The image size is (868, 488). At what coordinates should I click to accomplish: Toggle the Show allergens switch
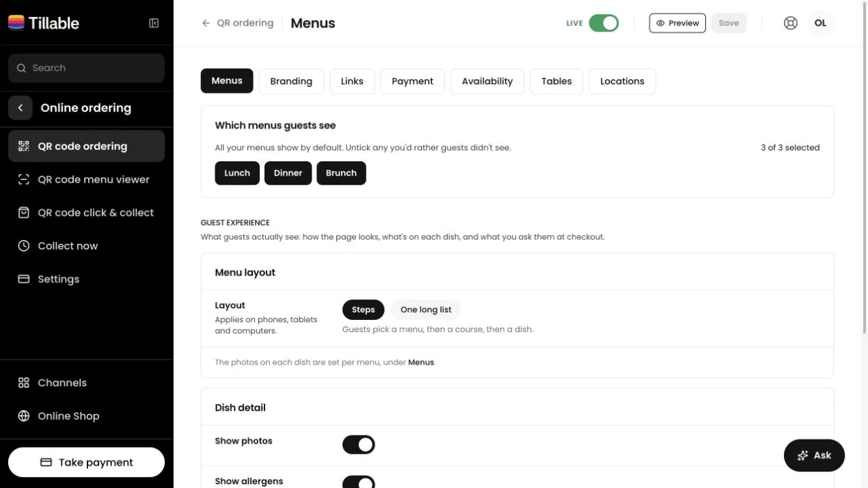point(359,483)
